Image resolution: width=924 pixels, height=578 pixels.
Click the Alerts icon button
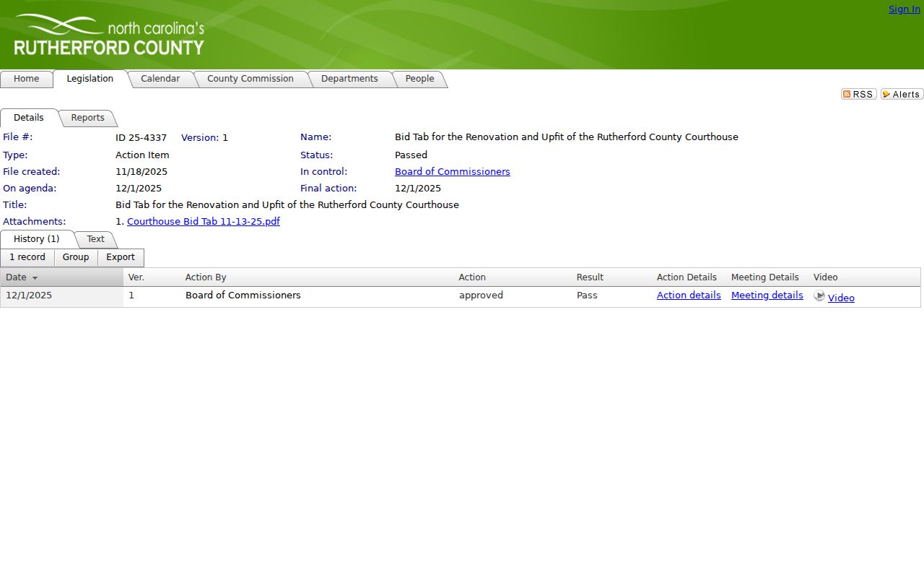pyautogui.click(x=902, y=94)
